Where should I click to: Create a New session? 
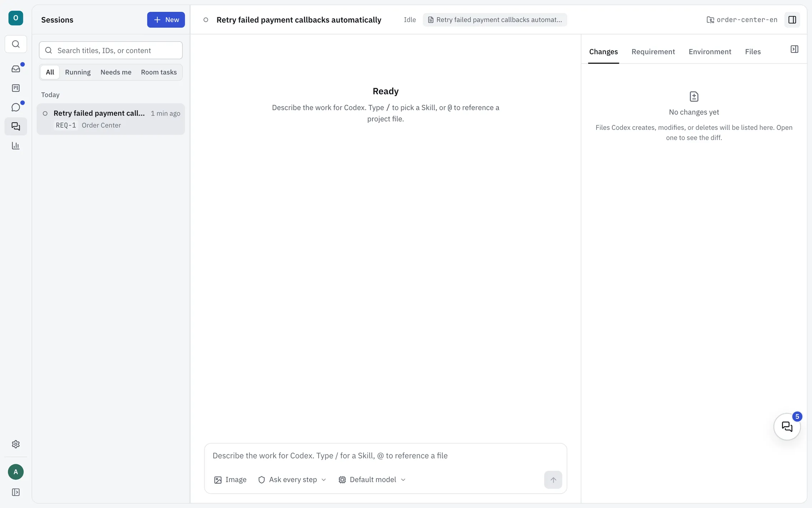(x=166, y=20)
